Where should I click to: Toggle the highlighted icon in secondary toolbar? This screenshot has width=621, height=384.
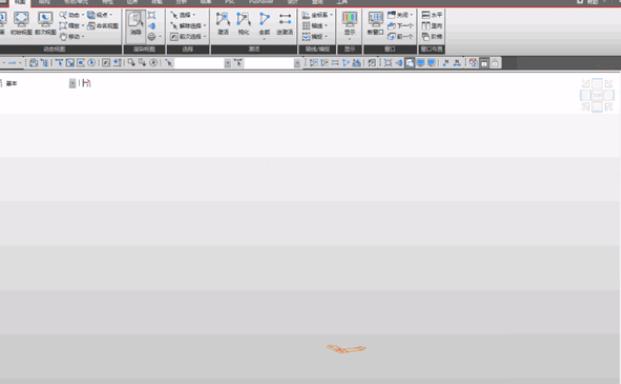coord(410,63)
